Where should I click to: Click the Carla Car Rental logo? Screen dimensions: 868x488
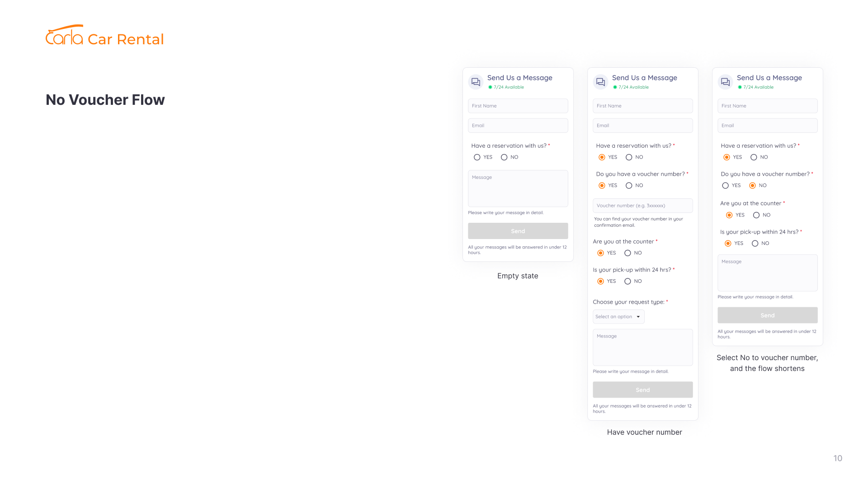coord(104,36)
